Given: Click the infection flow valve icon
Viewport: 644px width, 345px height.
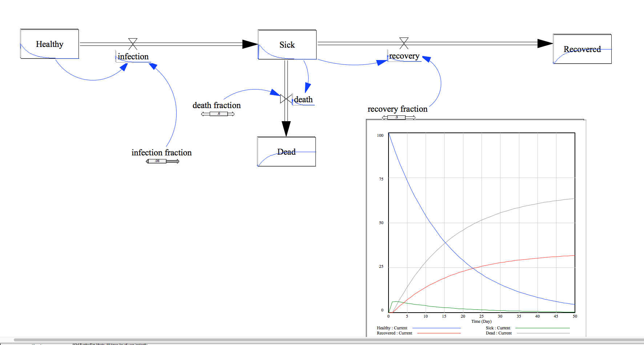Looking at the screenshot, I should (133, 44).
